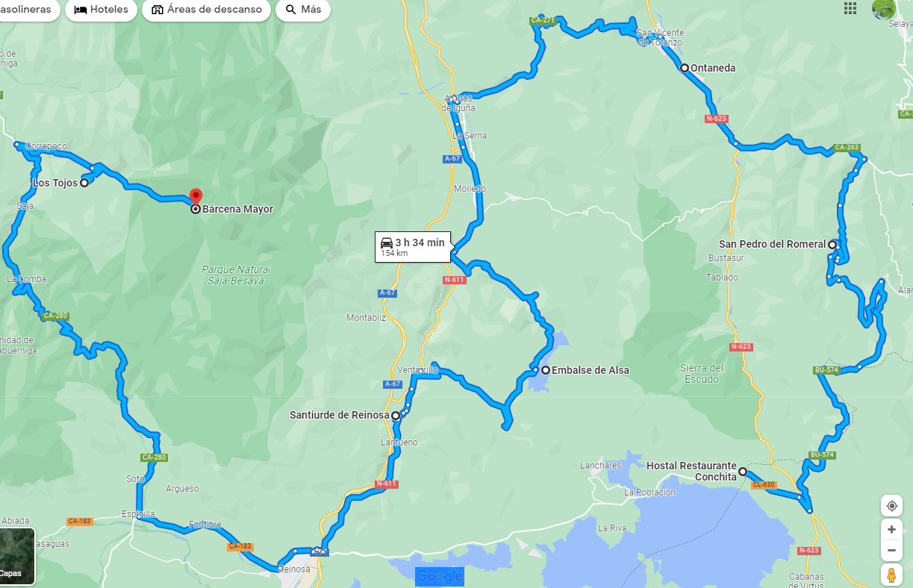Click the Google logo at bottom
This screenshot has width=913, height=588.
tap(440, 576)
